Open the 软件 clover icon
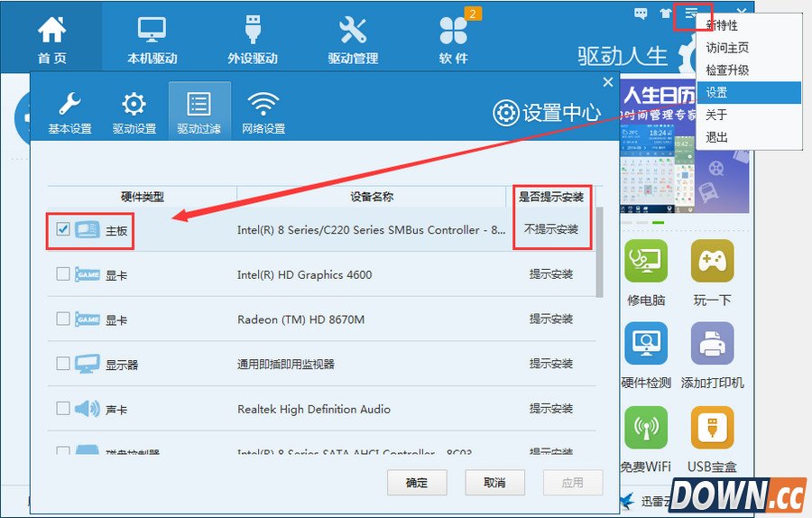Image resolution: width=812 pixels, height=518 pixels. click(x=453, y=32)
